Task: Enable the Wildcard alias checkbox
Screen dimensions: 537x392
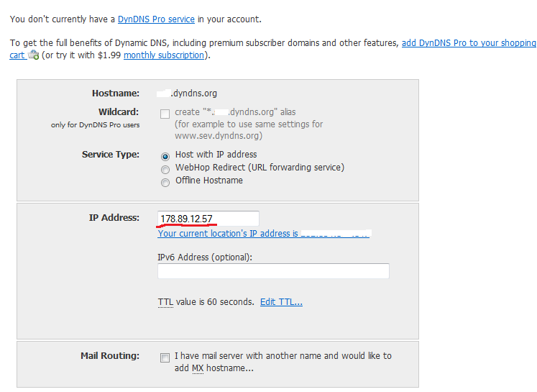Action: [165, 114]
